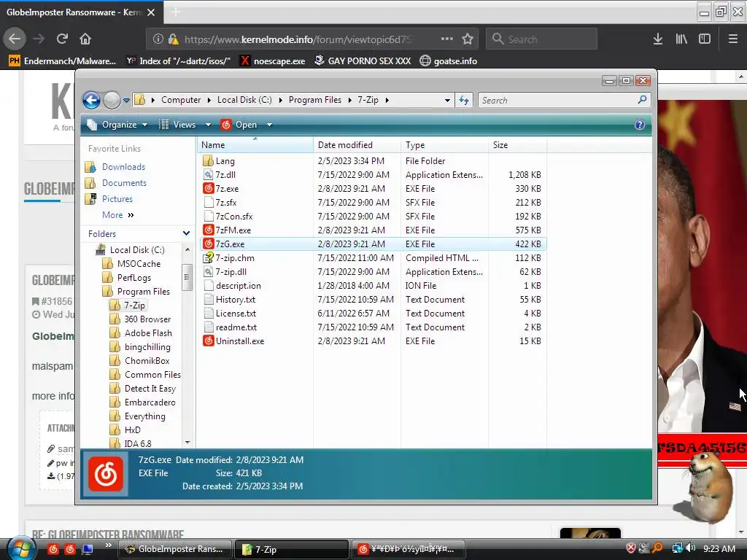Expand arrow after Program Files breadcrumb
The image size is (747, 560).
pos(349,100)
